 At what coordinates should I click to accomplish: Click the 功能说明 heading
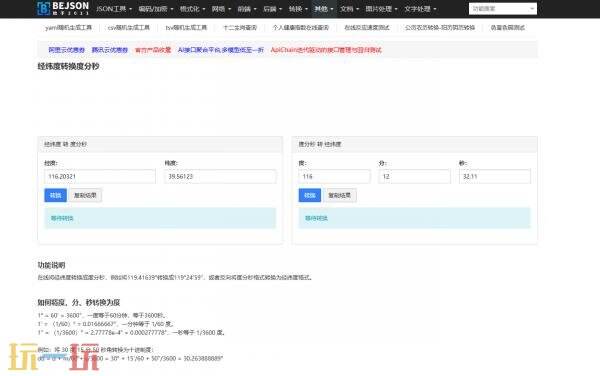51,265
